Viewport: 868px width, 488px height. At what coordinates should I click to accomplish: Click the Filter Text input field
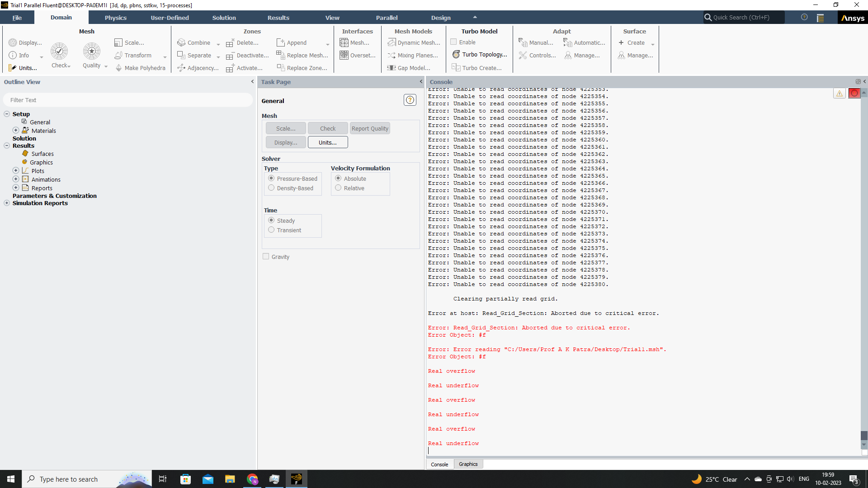128,100
